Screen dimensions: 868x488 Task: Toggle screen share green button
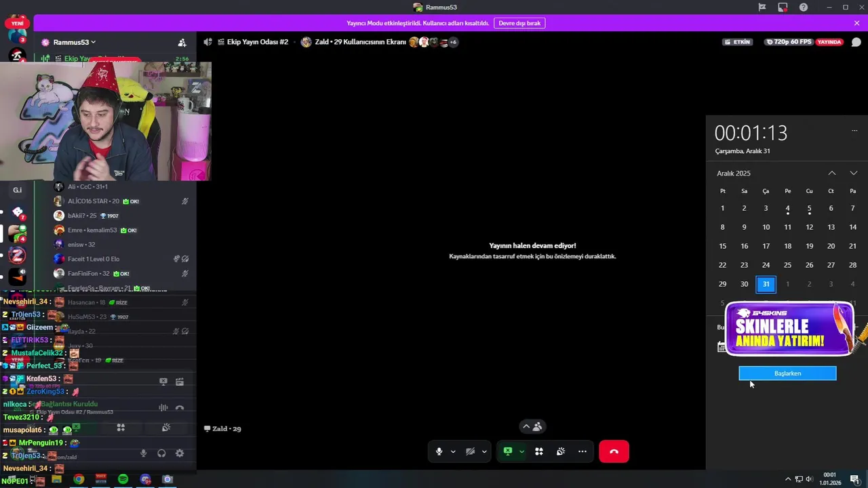coord(507,451)
